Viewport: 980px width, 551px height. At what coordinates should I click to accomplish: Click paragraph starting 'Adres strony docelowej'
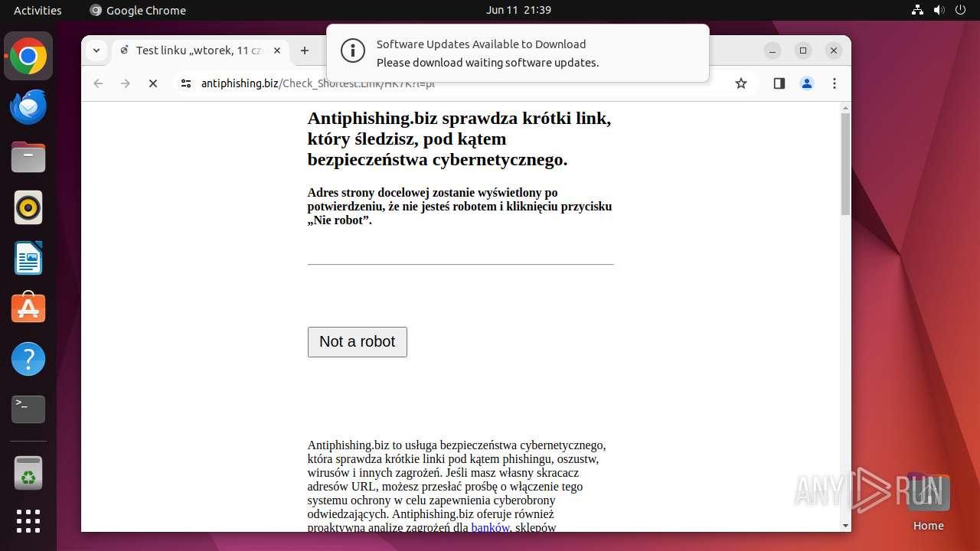point(459,207)
